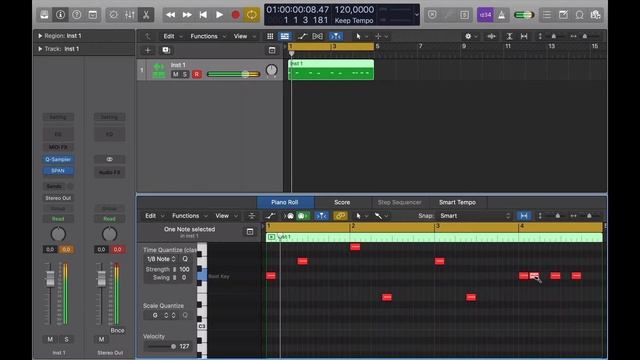This screenshot has width=640, height=360.
Task: Duplicate the track with duplicate icon
Action: tap(166, 50)
